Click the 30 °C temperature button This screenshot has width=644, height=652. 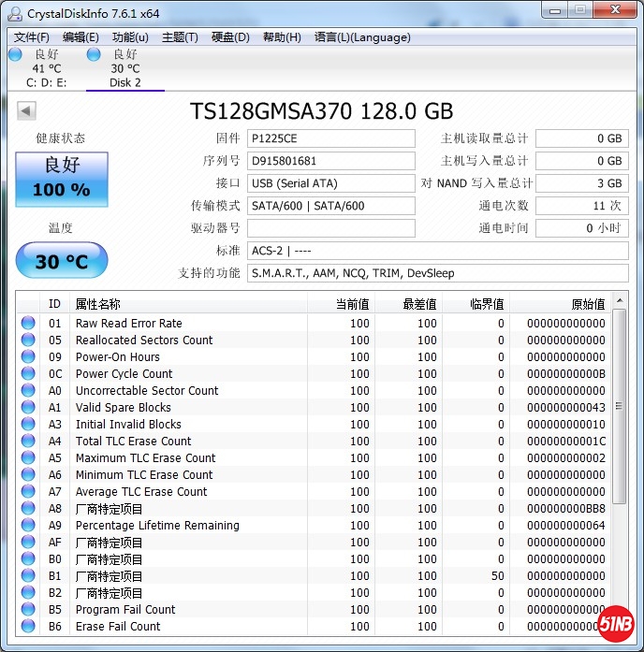[62, 261]
